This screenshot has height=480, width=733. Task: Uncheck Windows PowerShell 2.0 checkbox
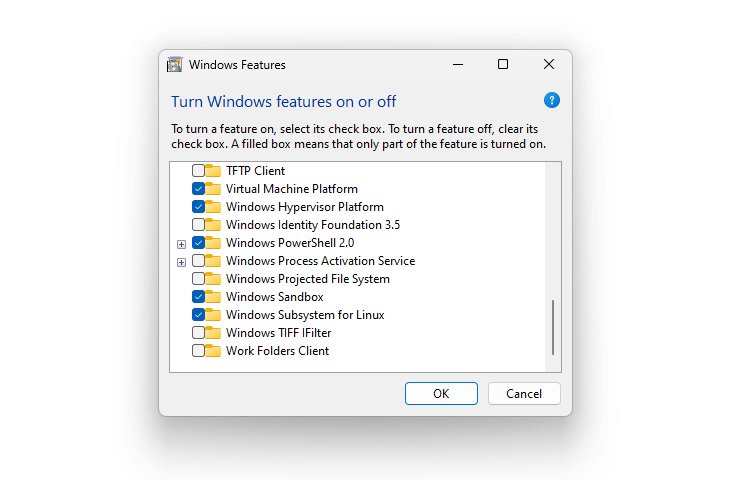198,243
